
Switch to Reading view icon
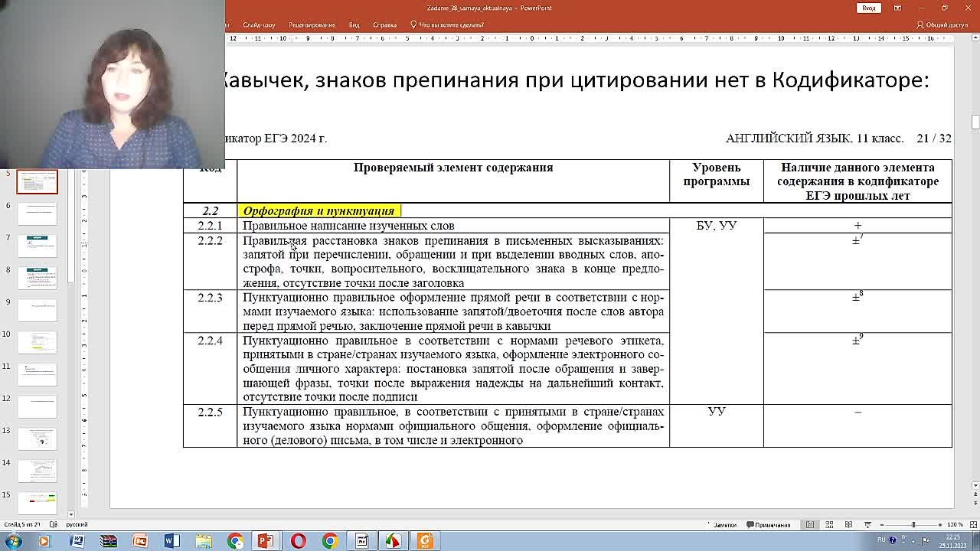(x=848, y=525)
